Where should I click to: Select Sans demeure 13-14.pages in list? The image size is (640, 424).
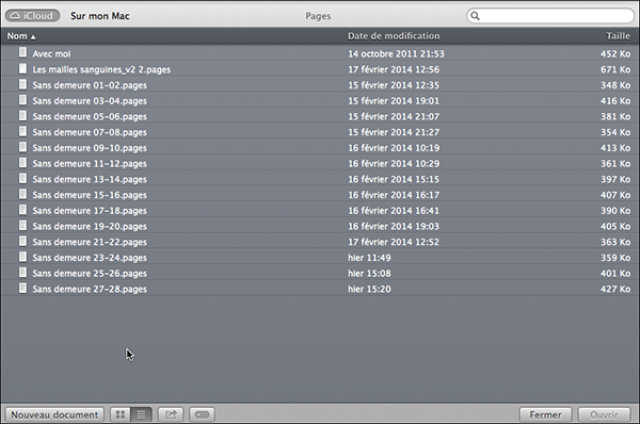coord(89,179)
